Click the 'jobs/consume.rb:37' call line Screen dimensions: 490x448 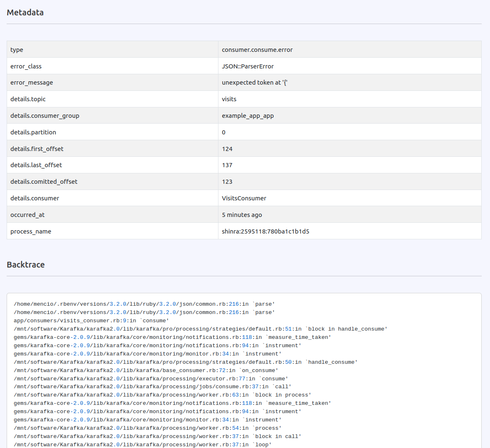(153, 387)
